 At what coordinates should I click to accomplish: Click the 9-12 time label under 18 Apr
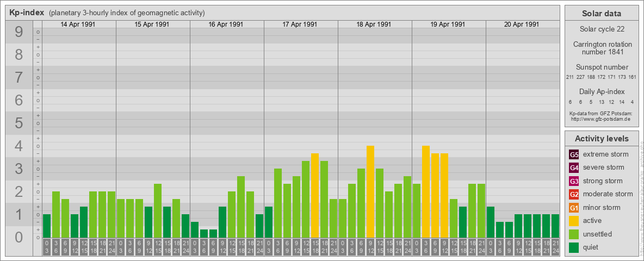(370, 247)
